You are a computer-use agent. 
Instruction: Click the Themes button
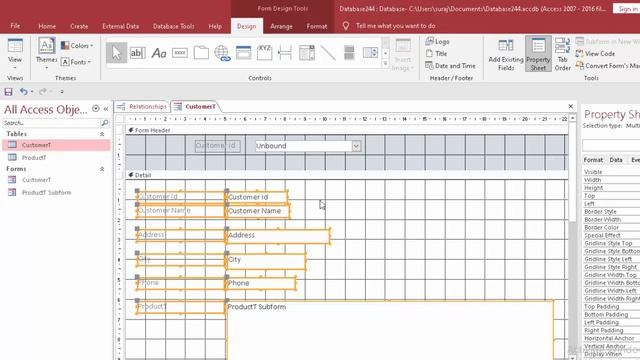tap(47, 52)
